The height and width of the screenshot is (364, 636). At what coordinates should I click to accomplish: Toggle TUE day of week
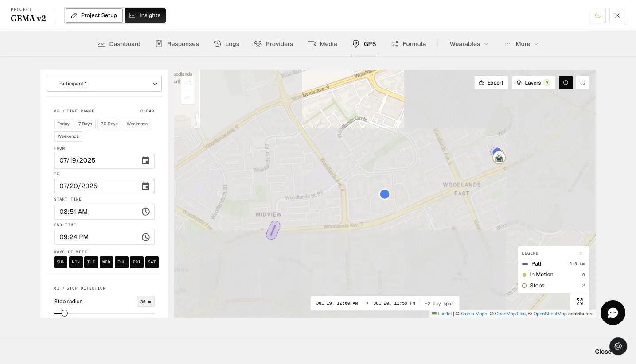(x=91, y=262)
